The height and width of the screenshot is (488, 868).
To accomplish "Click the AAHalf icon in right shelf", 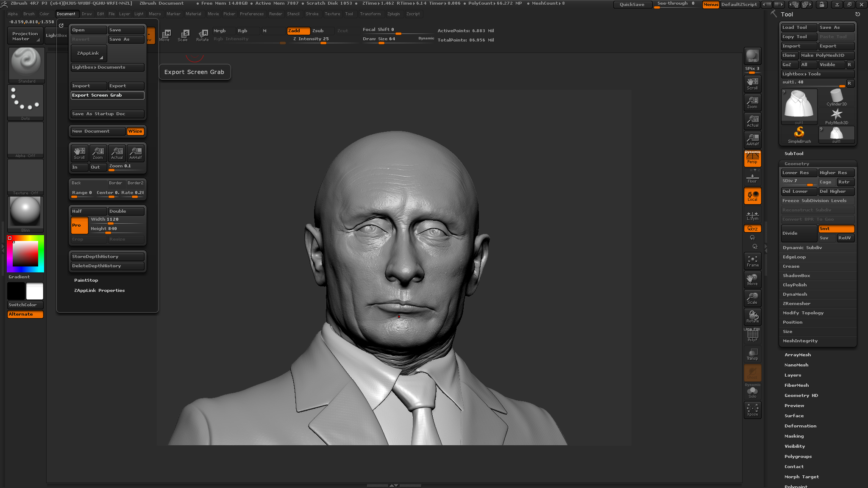I will tap(752, 139).
